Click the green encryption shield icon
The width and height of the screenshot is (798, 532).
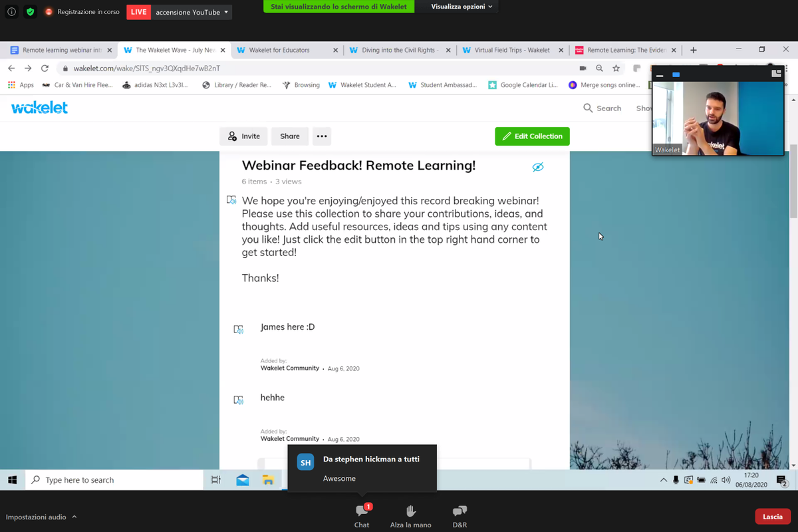[30, 12]
